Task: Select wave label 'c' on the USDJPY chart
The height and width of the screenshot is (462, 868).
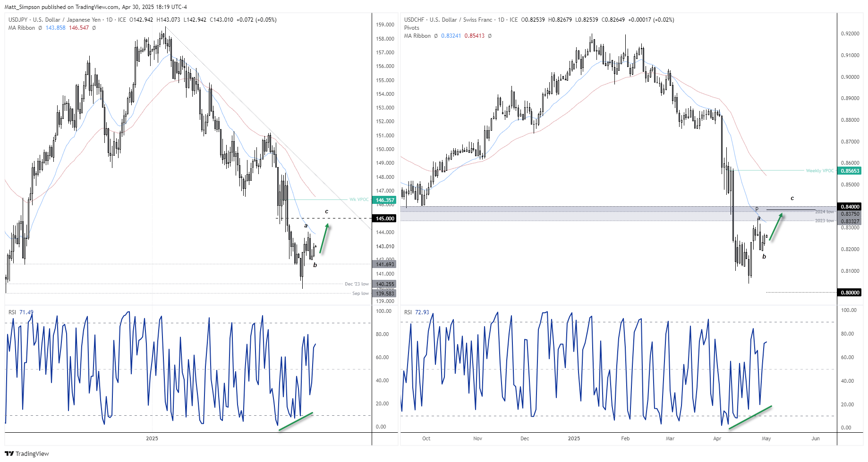Action: pyautogui.click(x=326, y=211)
